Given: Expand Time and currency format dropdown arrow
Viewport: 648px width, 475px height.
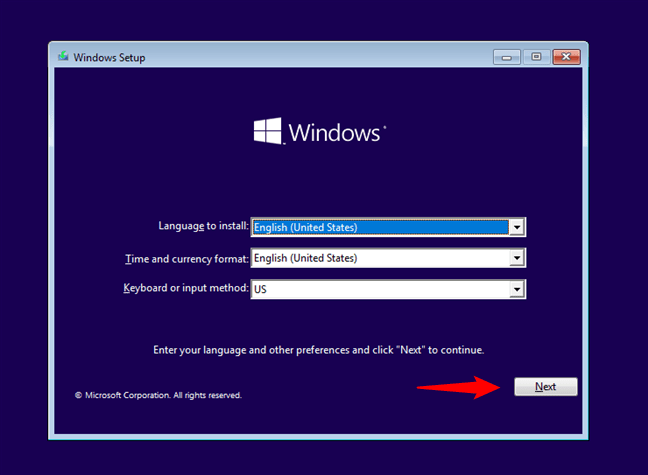Looking at the screenshot, I should coord(517,258).
